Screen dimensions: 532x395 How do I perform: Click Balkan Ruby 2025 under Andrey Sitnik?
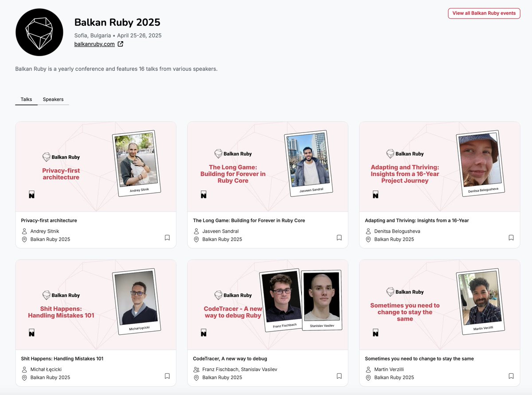click(50, 239)
